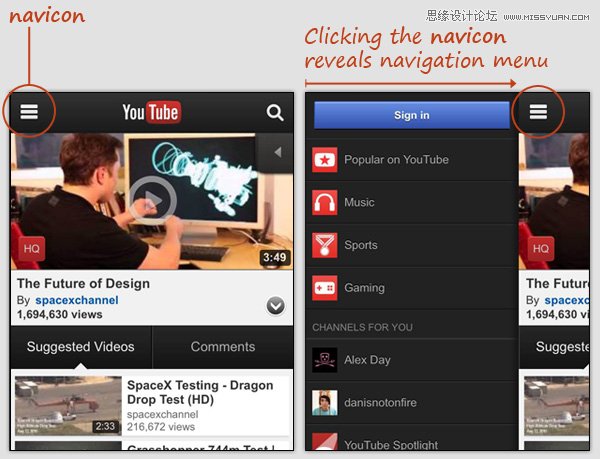Open the navicon menu in left phone
600x459 pixels.
[29, 112]
